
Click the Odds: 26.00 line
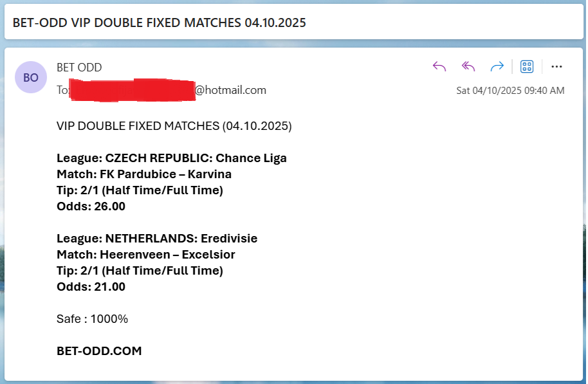(x=91, y=206)
